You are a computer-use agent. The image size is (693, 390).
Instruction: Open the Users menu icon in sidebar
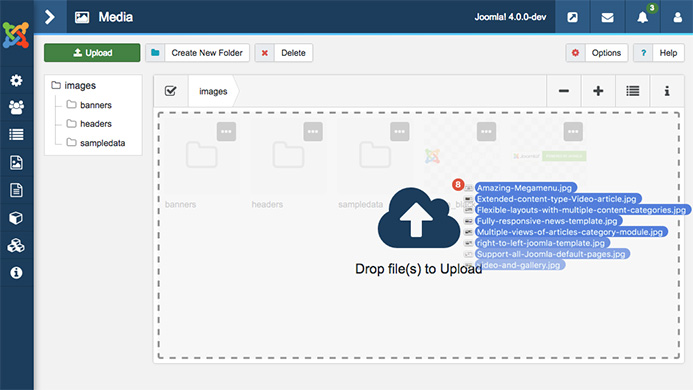pos(16,107)
